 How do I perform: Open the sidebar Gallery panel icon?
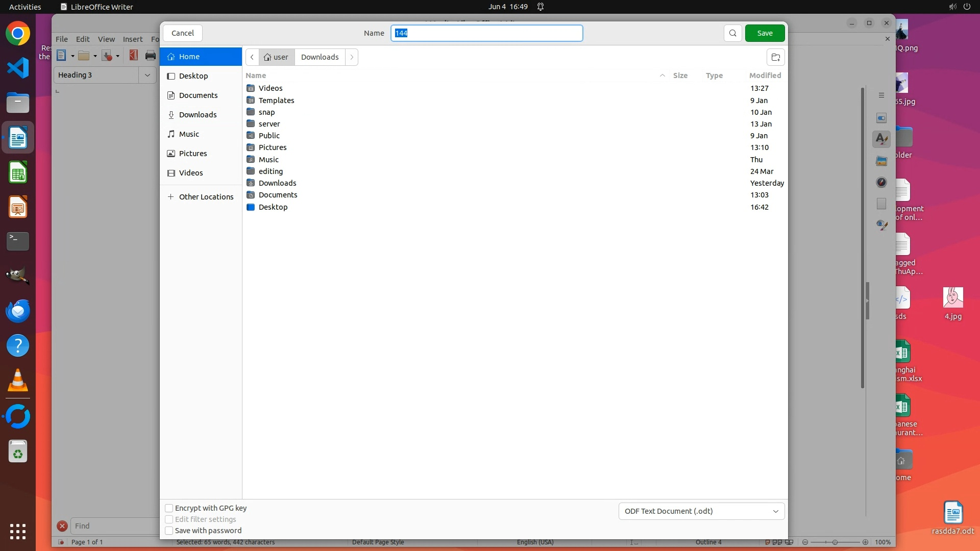pyautogui.click(x=881, y=161)
